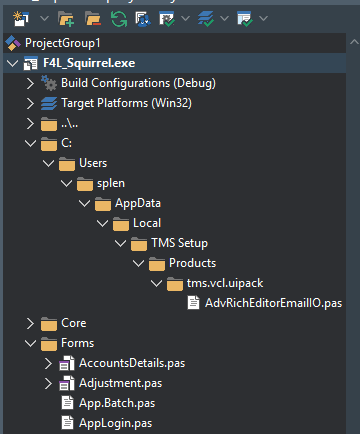Click the Remove Project folder icon

(x=93, y=19)
